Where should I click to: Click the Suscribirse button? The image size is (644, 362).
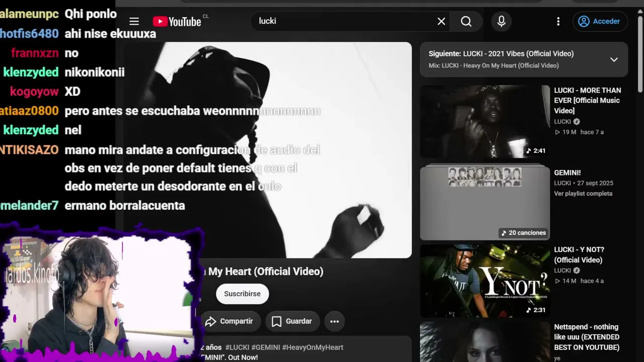click(243, 294)
